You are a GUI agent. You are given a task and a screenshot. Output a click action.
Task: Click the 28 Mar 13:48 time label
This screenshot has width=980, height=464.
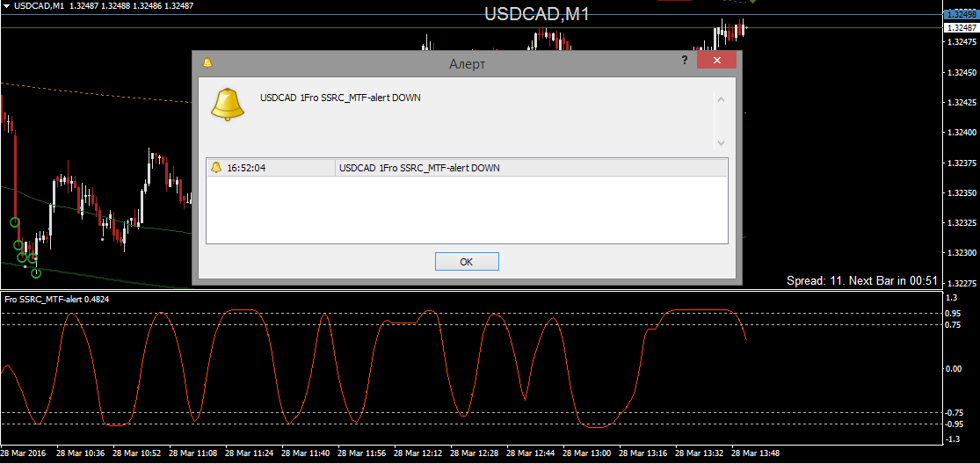coord(756,453)
